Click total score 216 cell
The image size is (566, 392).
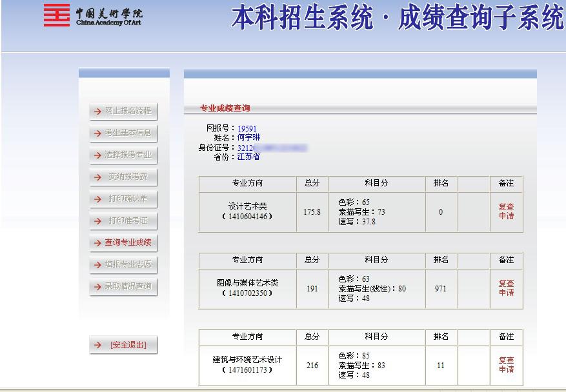pos(312,366)
